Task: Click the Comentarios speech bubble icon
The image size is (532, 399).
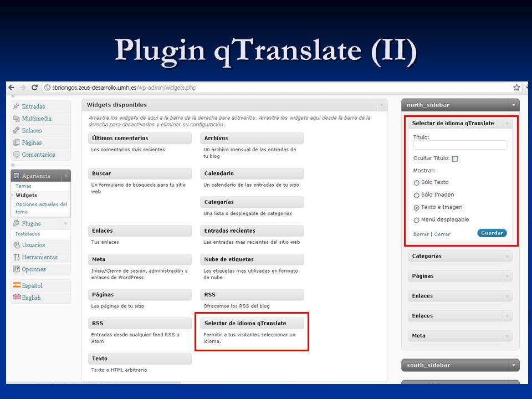Action: pyautogui.click(x=16, y=155)
